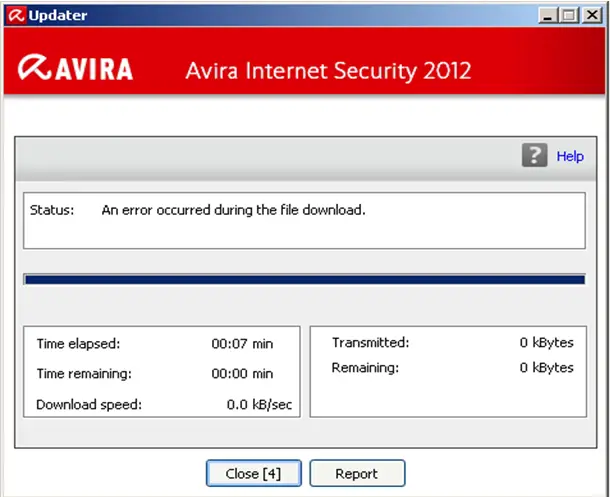Click the Avira icon in the title bar
Viewport: 610px width, 497px height.
(16, 16)
